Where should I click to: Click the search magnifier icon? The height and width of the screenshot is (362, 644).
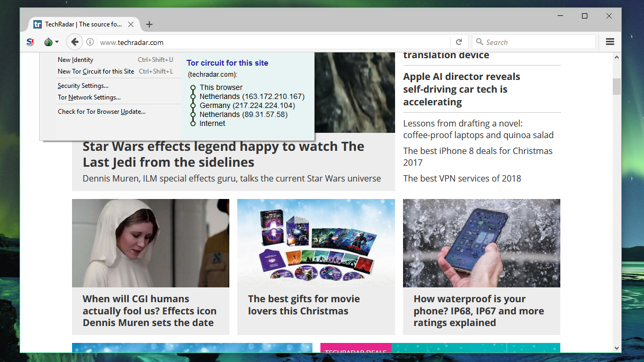point(479,42)
